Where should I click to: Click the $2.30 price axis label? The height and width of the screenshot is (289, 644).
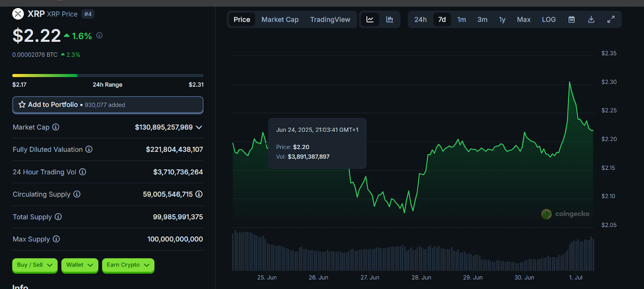point(609,82)
